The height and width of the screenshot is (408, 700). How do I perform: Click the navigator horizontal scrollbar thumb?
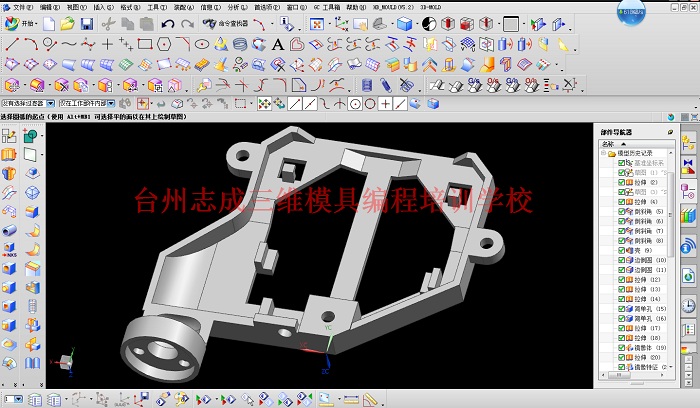click(618, 375)
